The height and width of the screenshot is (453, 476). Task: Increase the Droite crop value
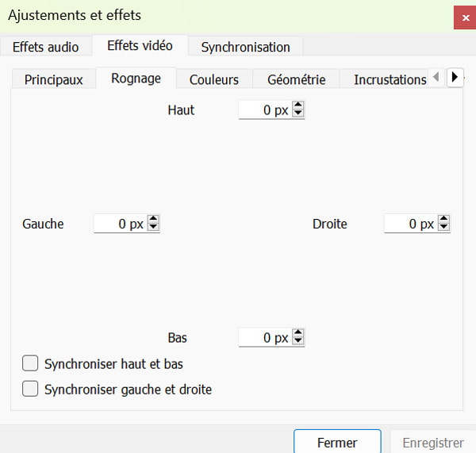444,221
